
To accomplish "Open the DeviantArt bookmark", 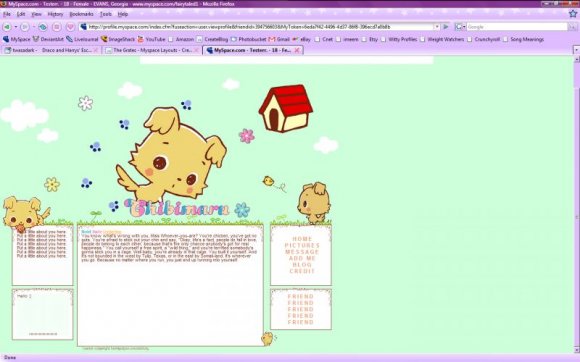I will (x=48, y=39).
